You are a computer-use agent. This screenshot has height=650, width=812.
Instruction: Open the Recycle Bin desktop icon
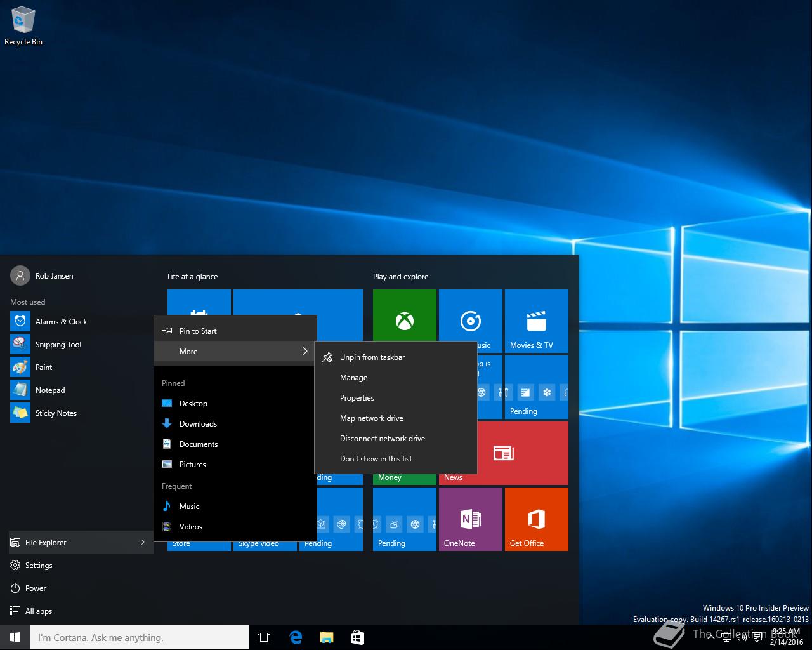click(x=23, y=26)
